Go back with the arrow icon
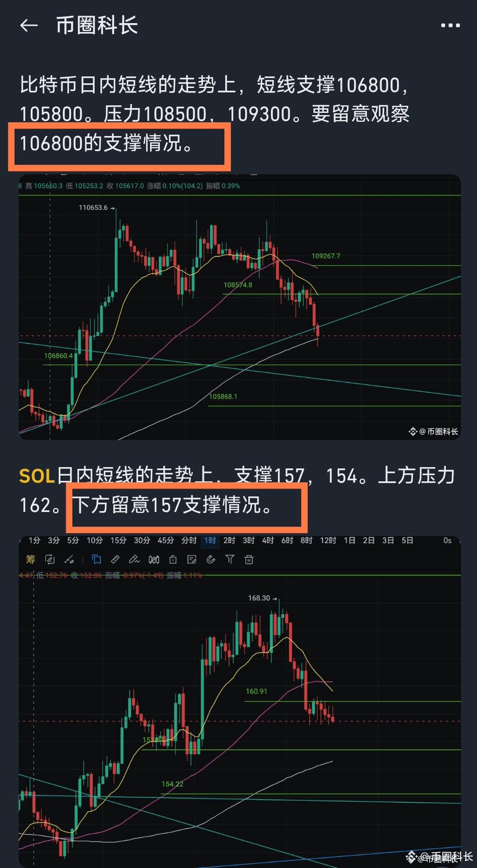Screen dimensions: 477x868 click(29, 25)
